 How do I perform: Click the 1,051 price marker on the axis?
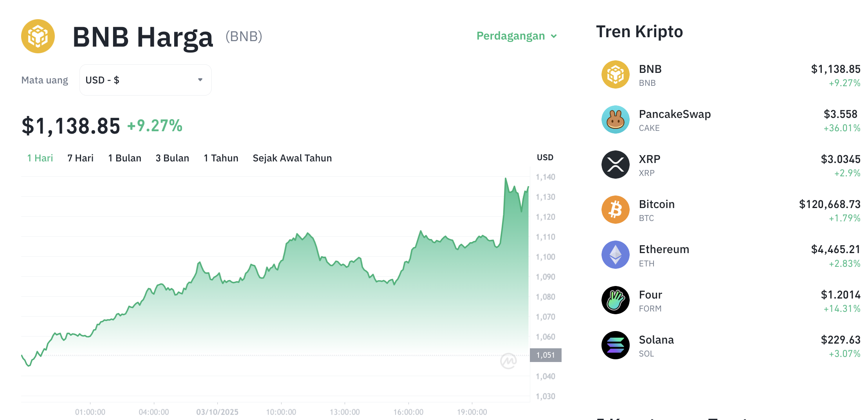coord(546,355)
